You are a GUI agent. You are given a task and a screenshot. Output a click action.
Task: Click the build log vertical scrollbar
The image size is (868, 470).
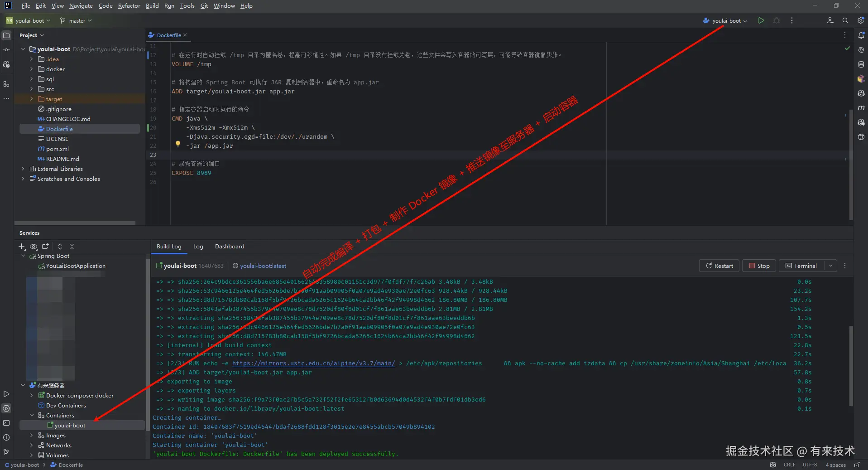point(851,366)
